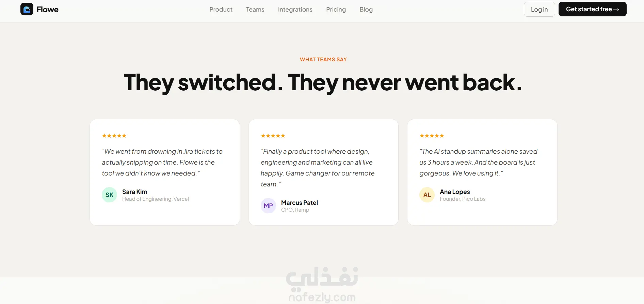Image resolution: width=644 pixels, height=304 pixels.
Task: Select Marcus Patel's name in testimonial
Action: coord(300,203)
